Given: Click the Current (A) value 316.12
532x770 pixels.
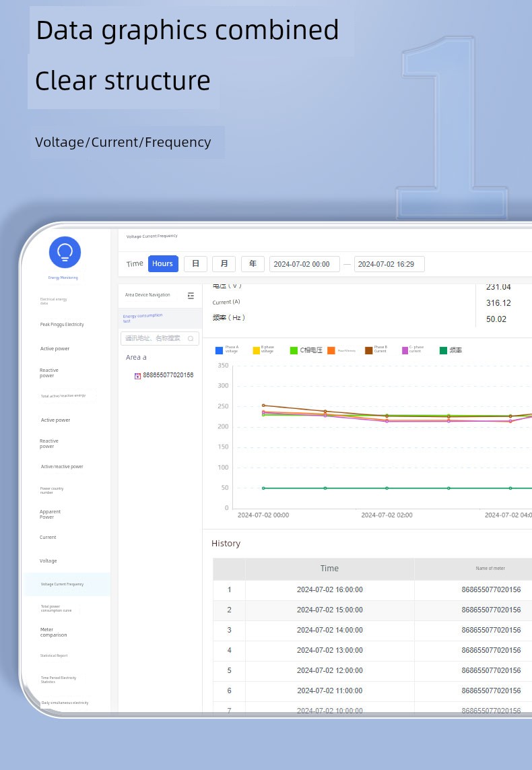Looking at the screenshot, I should pyautogui.click(x=498, y=303).
